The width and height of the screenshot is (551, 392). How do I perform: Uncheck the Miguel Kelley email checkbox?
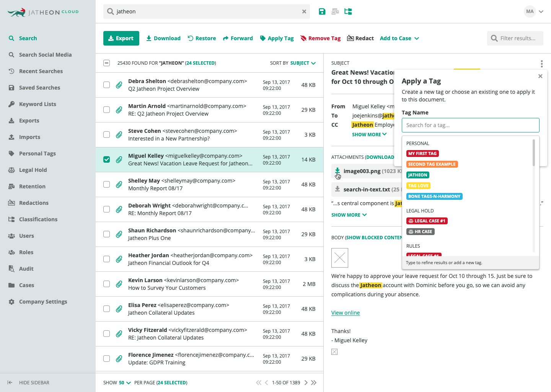pyautogui.click(x=107, y=160)
